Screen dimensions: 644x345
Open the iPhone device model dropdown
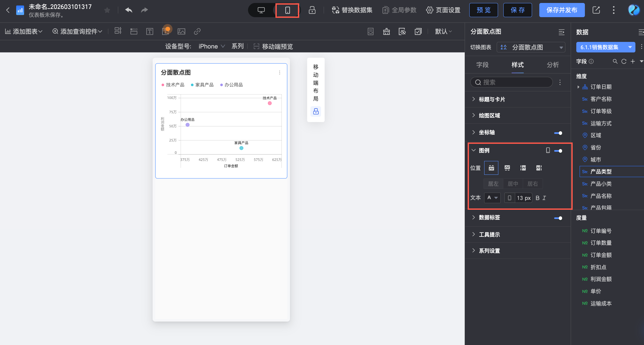[x=212, y=47]
